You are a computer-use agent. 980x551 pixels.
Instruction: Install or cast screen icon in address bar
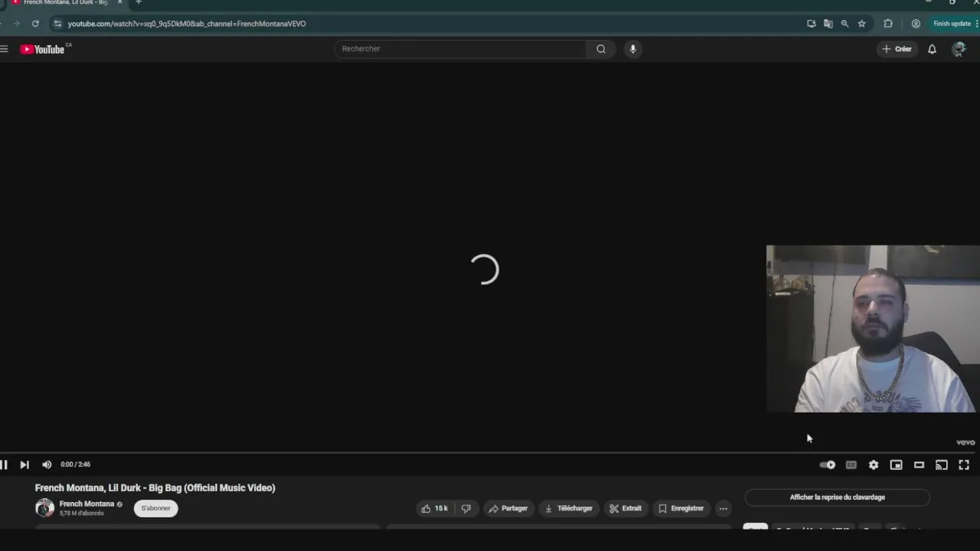(x=811, y=24)
